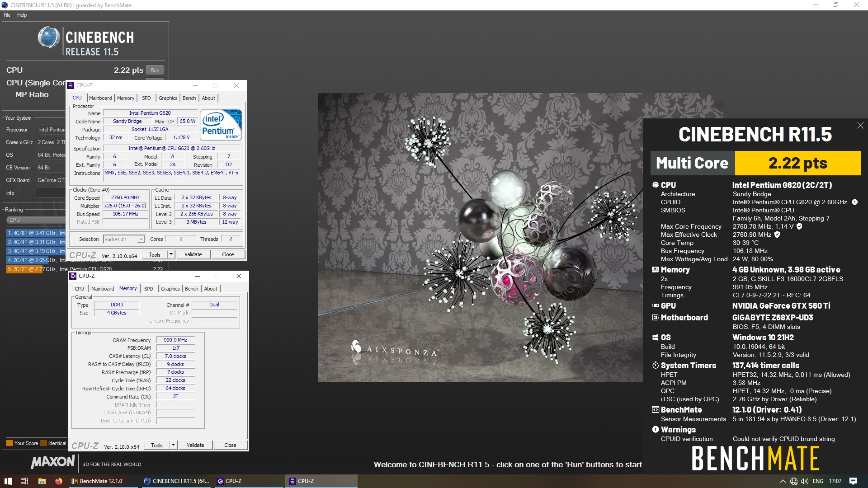Open Graphics tab in upper CPU-Z window
Image resolution: width=868 pixels, height=488 pixels.
pos(168,98)
